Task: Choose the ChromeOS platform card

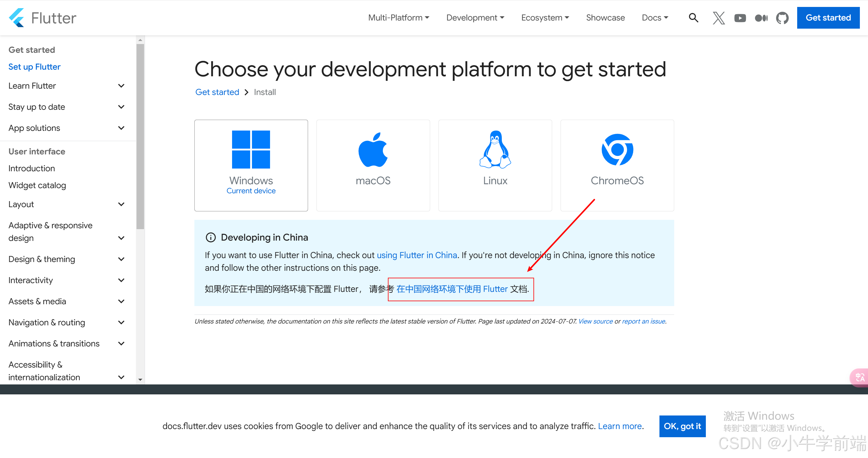Action: click(617, 165)
